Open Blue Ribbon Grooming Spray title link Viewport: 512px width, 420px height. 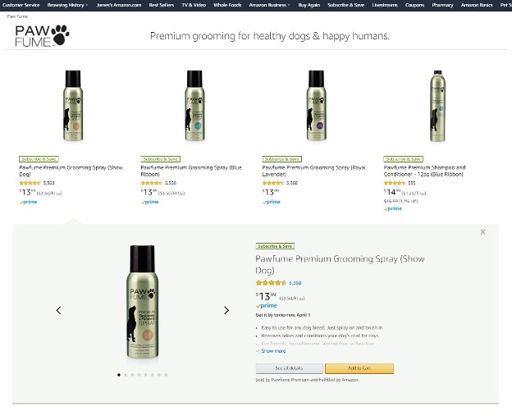(191, 171)
